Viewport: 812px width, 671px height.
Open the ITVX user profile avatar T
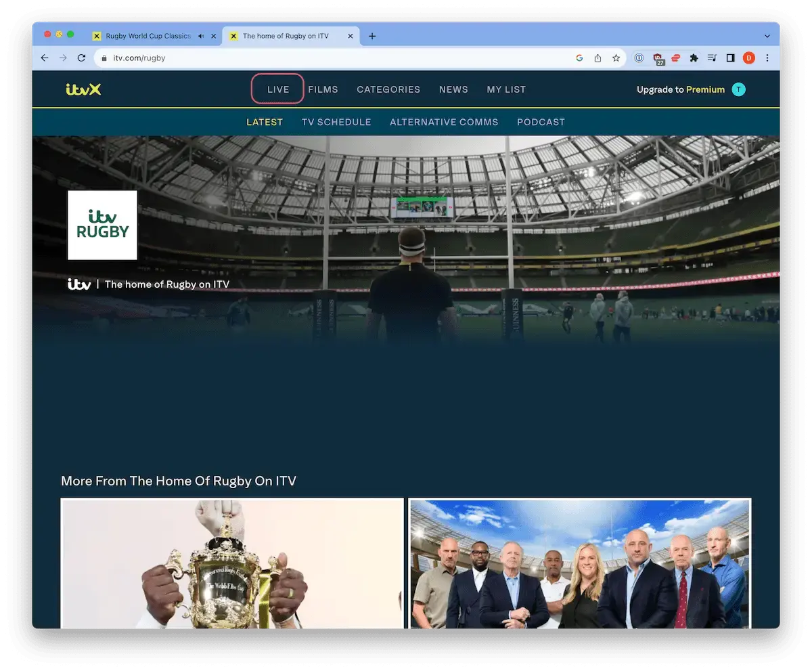pyautogui.click(x=739, y=89)
